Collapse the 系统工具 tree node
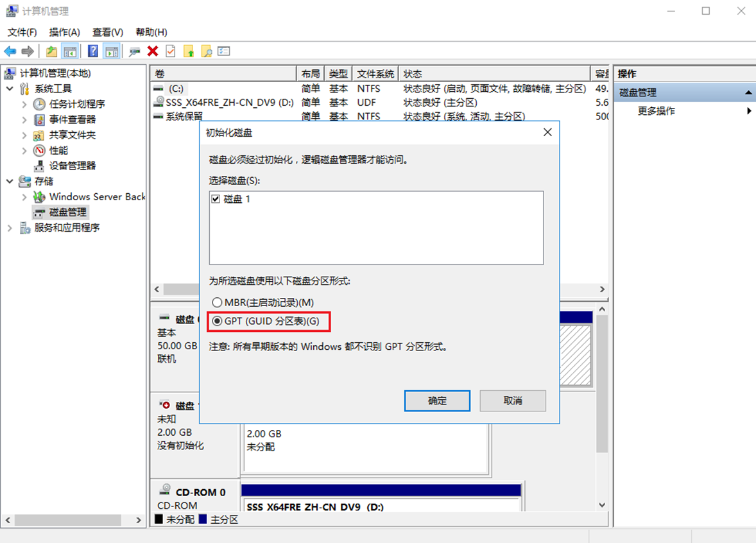This screenshot has height=543, width=756. [10, 89]
